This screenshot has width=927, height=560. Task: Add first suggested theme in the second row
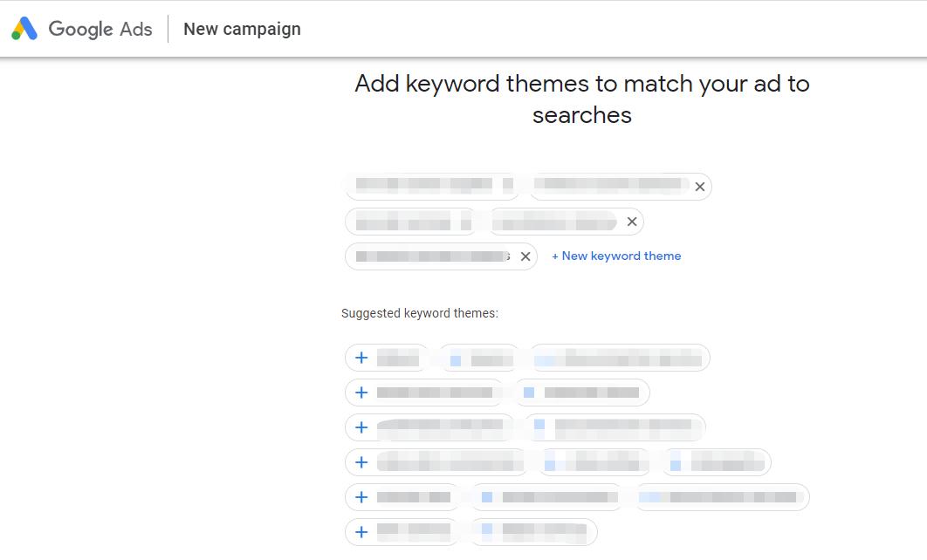pos(361,393)
